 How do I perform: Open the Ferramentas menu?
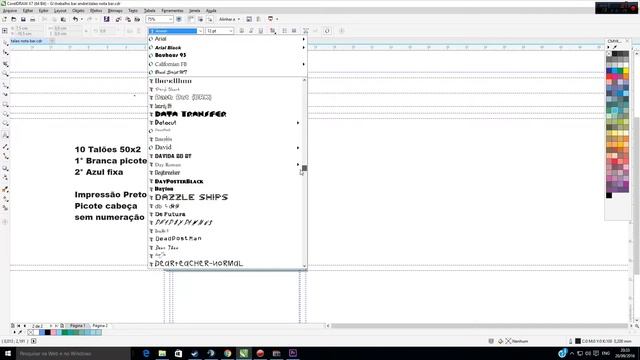coord(172,11)
